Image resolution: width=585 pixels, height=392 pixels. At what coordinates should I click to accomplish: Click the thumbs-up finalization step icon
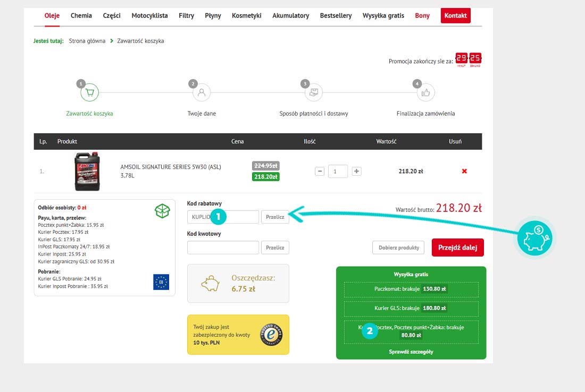(x=425, y=92)
